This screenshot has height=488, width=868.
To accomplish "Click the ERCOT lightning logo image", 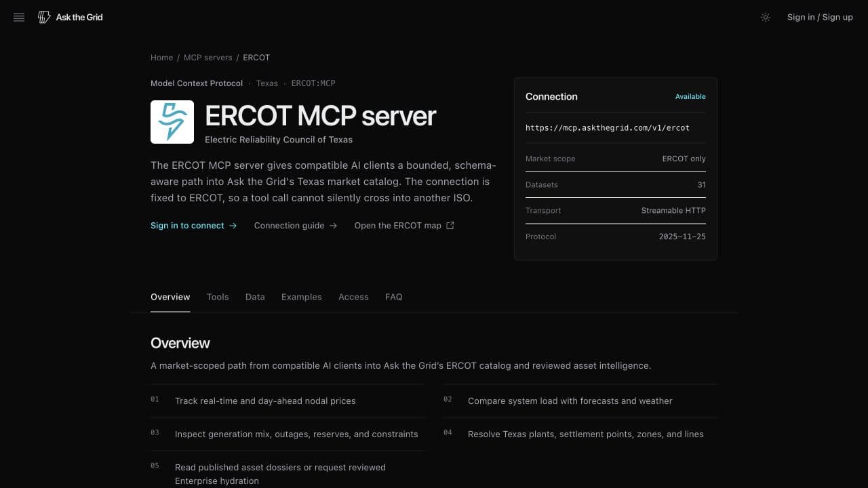I will point(172,122).
